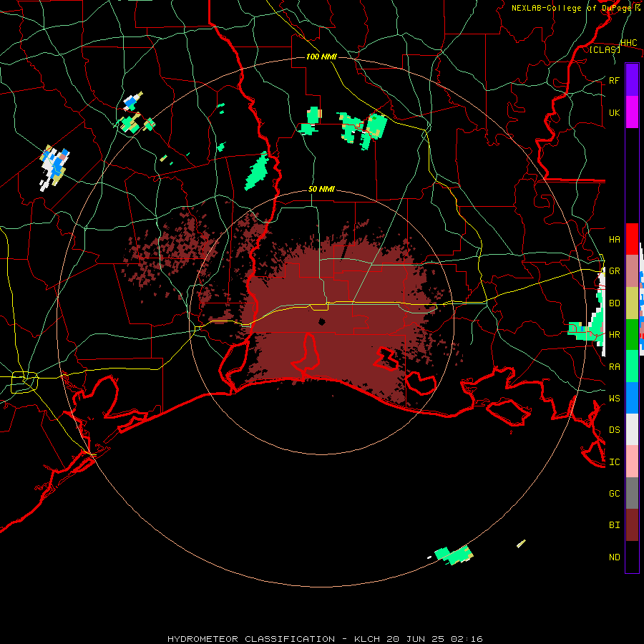Image resolution: width=644 pixels, height=644 pixels.
Task: Click the 'ND' legend label
Action: coord(615,557)
